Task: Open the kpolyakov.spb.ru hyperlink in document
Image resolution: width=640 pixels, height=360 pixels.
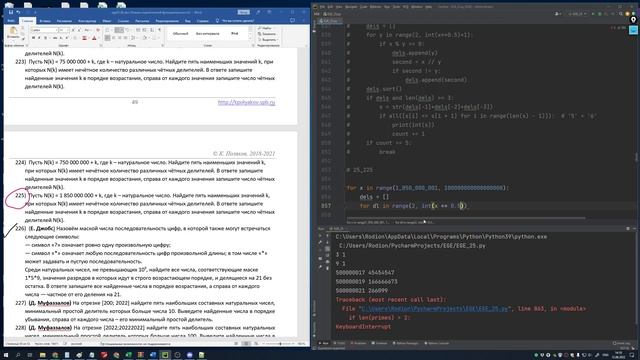Action: pos(246,102)
